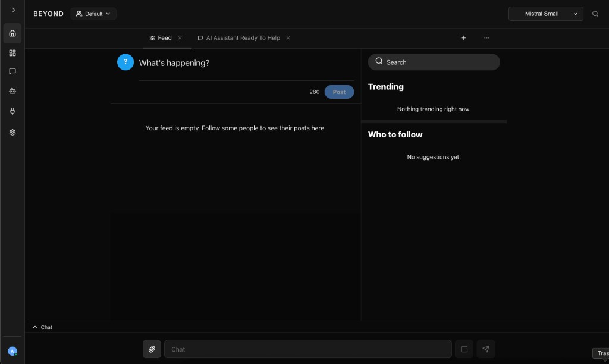Screen dimensions: 609x364
Task: Open the Default workspace dropdown
Action: click(93, 13)
